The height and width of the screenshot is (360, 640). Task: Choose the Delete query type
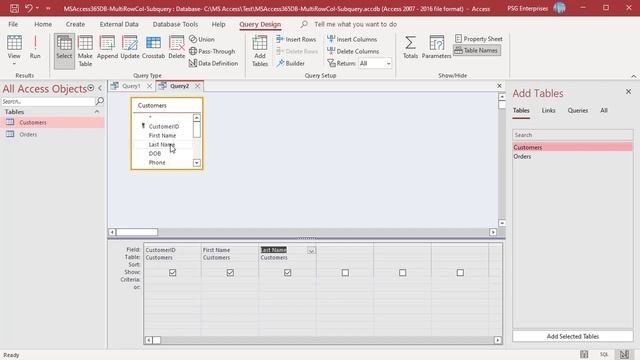176,47
